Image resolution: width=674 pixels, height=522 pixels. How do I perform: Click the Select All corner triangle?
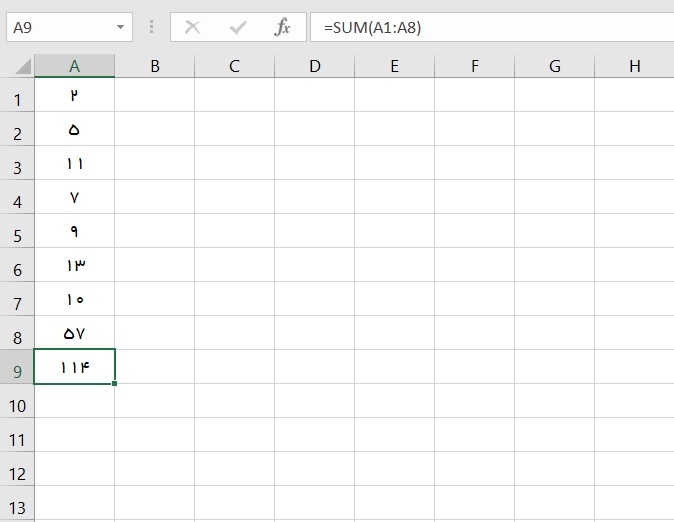click(x=23, y=67)
